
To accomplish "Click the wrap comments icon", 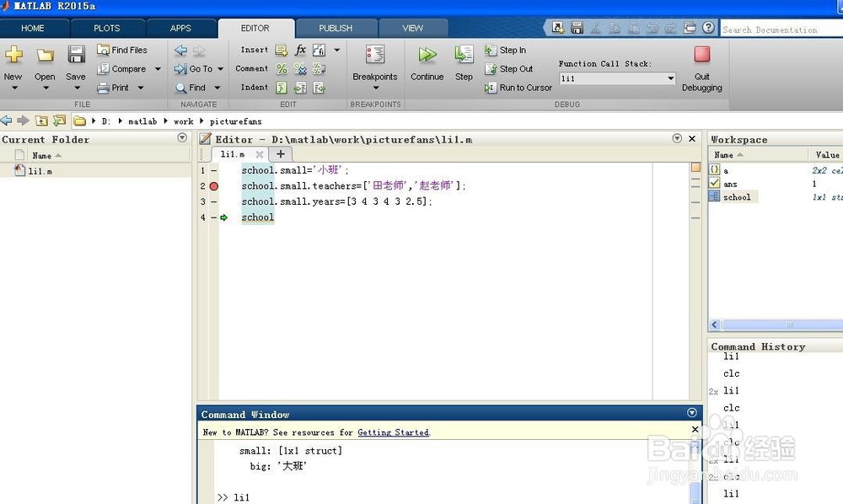I will click(319, 69).
